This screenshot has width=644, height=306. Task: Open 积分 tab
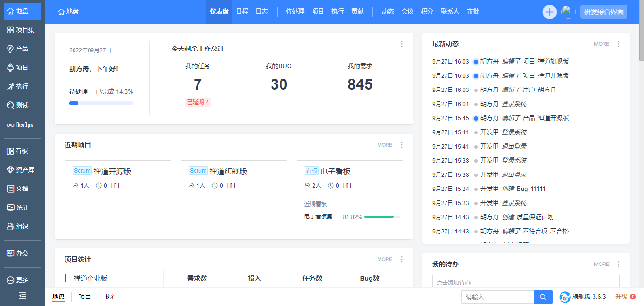pyautogui.click(x=427, y=12)
